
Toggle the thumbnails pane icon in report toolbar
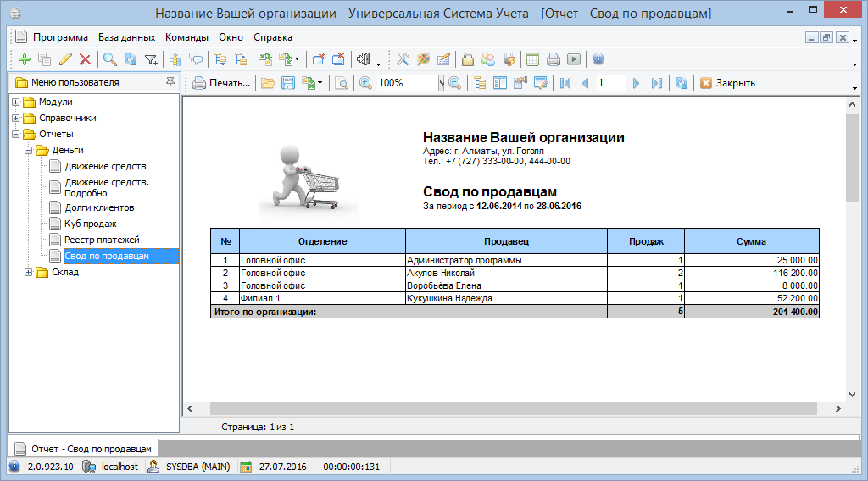click(x=500, y=83)
